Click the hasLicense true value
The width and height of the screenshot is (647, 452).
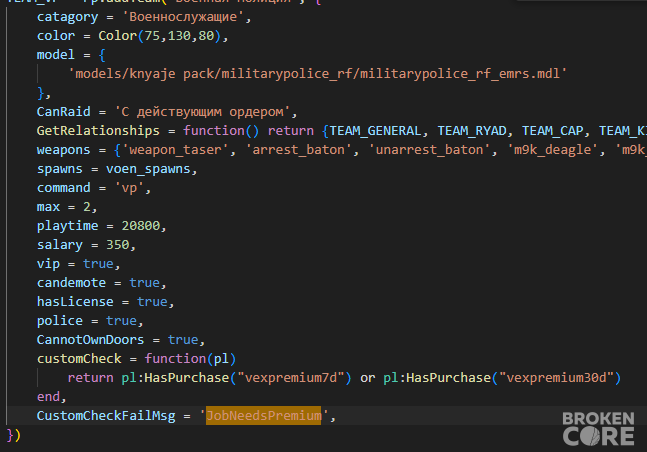pos(152,302)
